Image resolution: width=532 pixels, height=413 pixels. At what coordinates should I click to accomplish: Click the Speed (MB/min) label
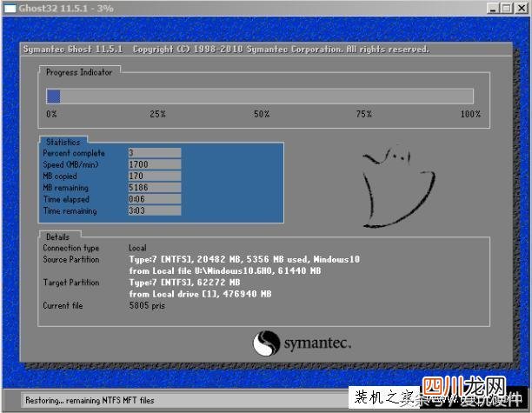70,164
